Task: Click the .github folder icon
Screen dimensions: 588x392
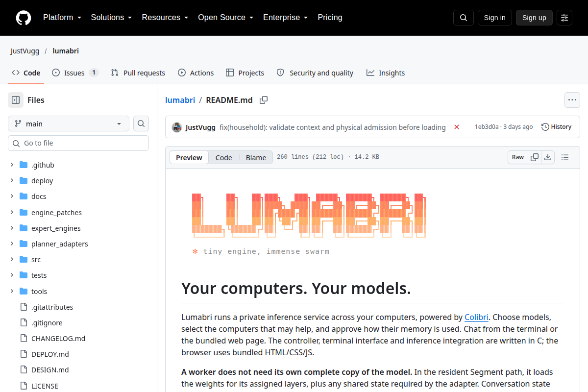Action: click(24, 165)
